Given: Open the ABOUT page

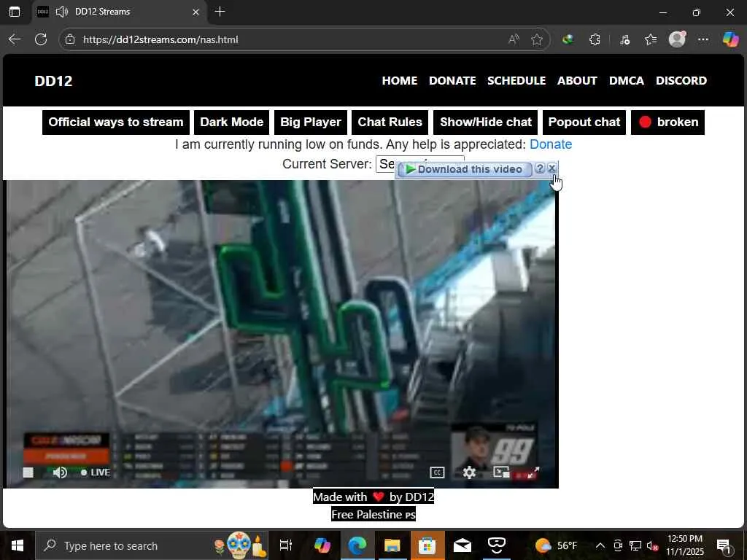Looking at the screenshot, I should coord(577,80).
